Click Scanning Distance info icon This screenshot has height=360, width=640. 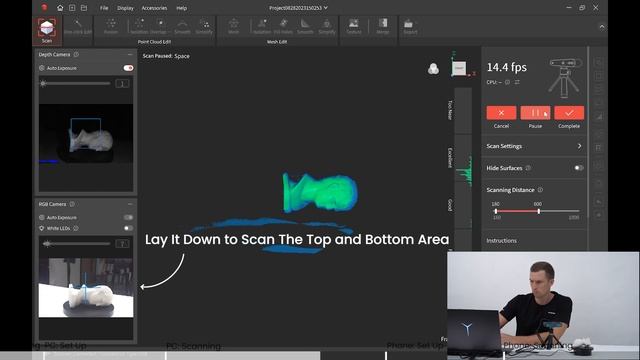tap(540, 190)
